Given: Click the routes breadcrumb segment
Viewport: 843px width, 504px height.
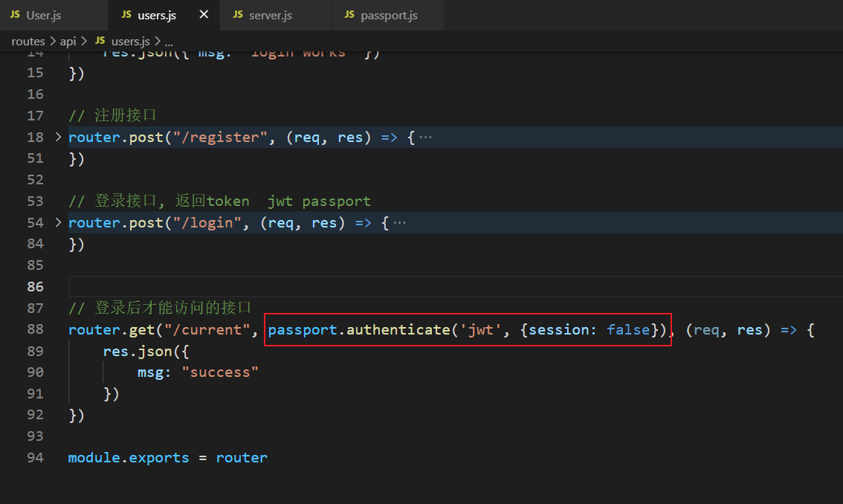Looking at the screenshot, I should pyautogui.click(x=28, y=41).
